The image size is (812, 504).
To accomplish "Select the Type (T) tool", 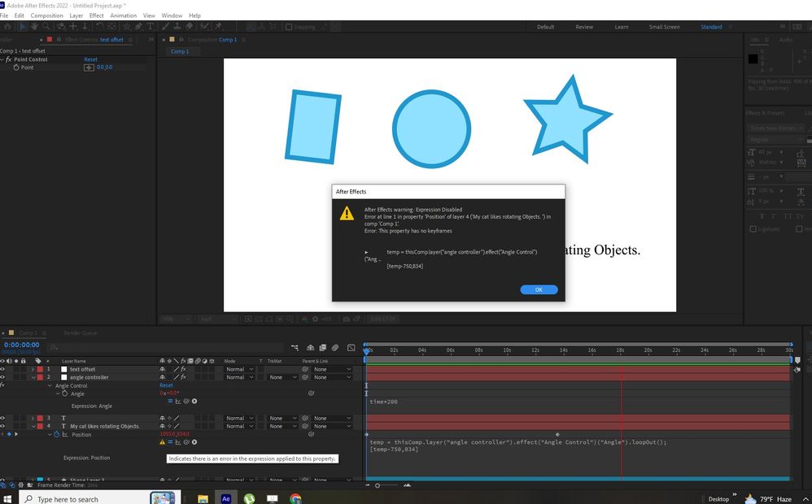I will point(151,26).
